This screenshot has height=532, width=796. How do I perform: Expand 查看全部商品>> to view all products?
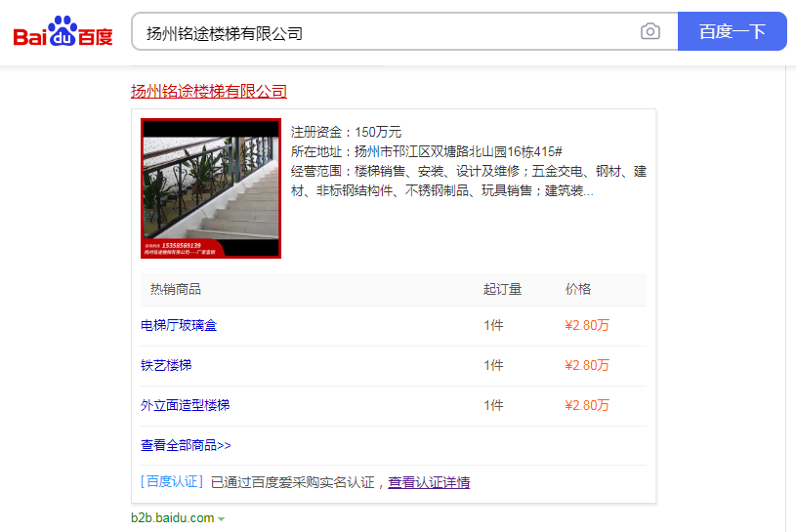tap(186, 445)
